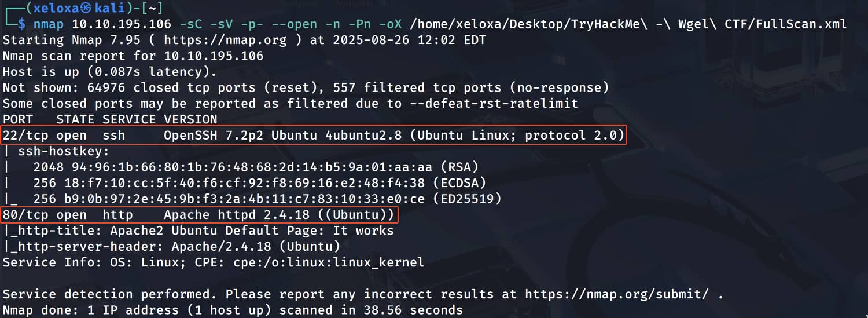Click the highlighted 80/tcp http Apache line
Viewport: 868px width, 318px height.
coord(200,215)
